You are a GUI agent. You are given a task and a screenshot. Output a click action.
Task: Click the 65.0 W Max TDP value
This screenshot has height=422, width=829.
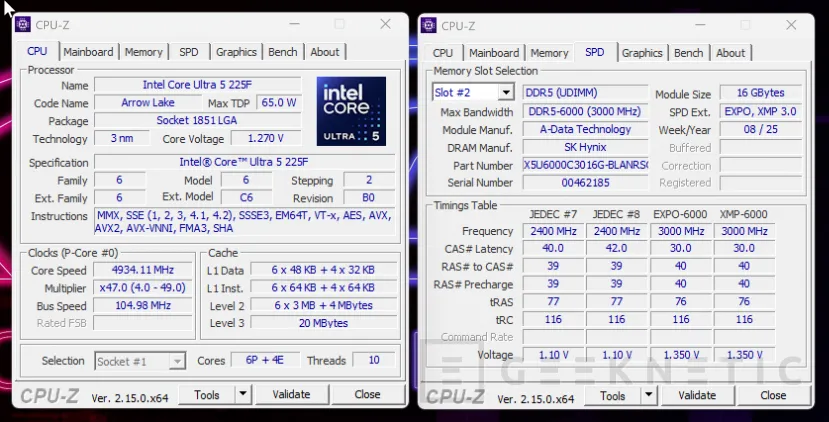click(x=279, y=103)
